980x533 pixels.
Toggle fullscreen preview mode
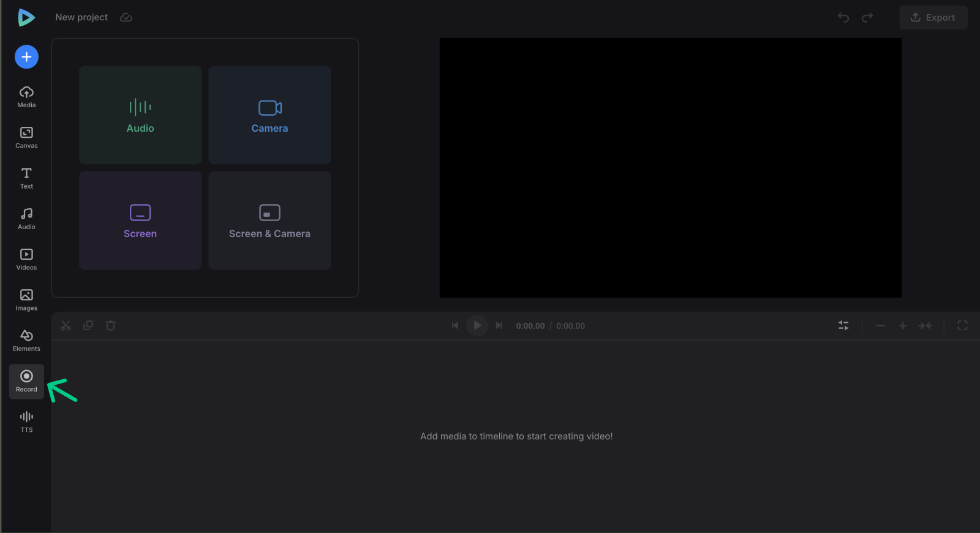click(962, 326)
